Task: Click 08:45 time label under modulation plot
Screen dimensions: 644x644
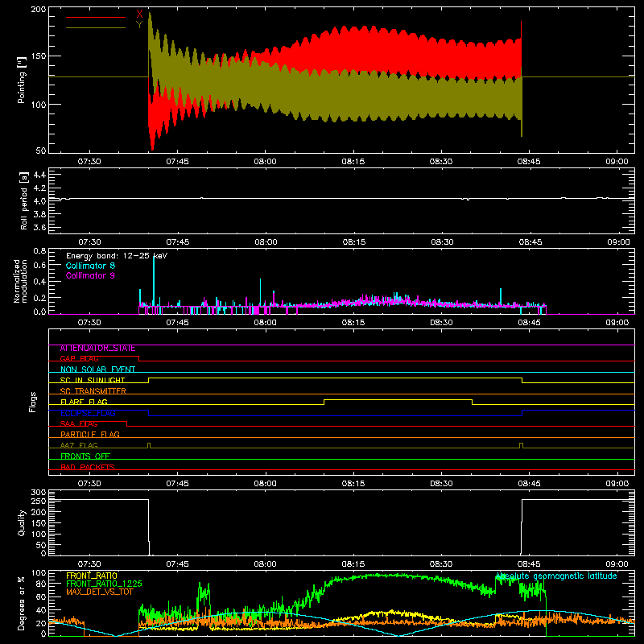Action: [x=530, y=323]
